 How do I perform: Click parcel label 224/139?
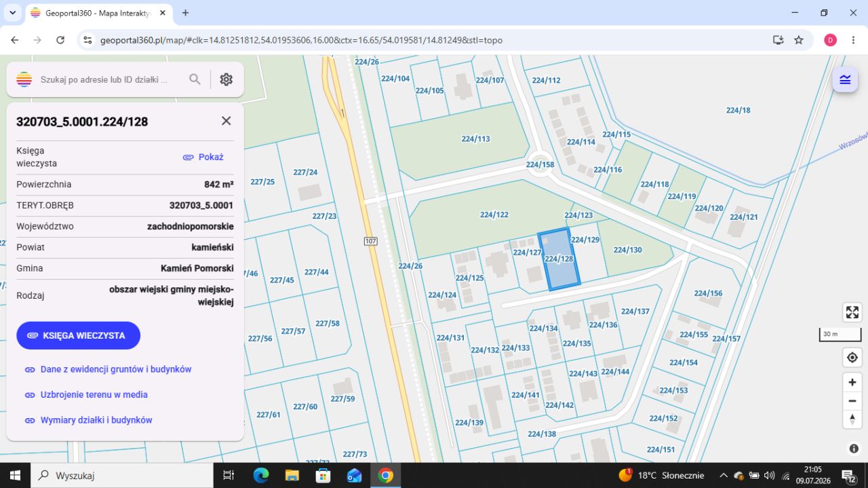pyautogui.click(x=469, y=422)
